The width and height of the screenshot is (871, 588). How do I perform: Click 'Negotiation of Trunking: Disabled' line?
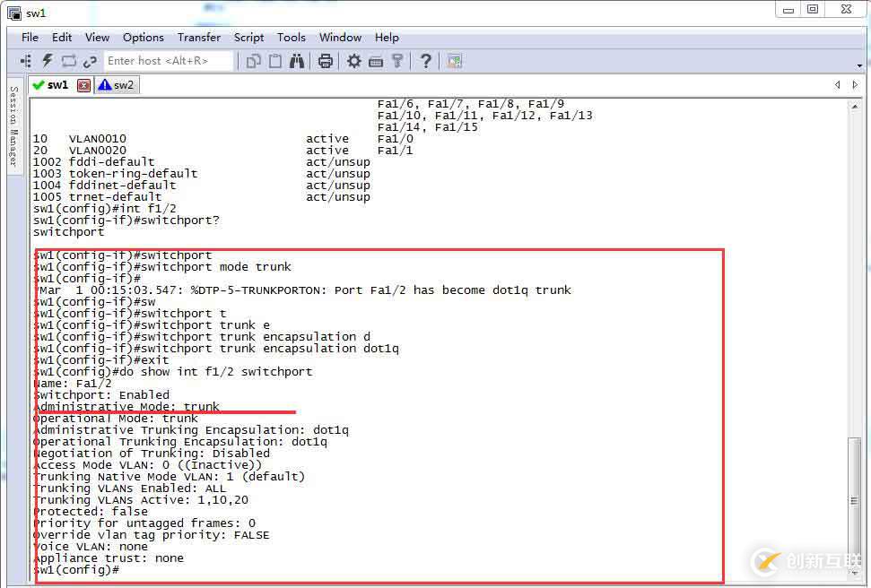pyautogui.click(x=152, y=454)
